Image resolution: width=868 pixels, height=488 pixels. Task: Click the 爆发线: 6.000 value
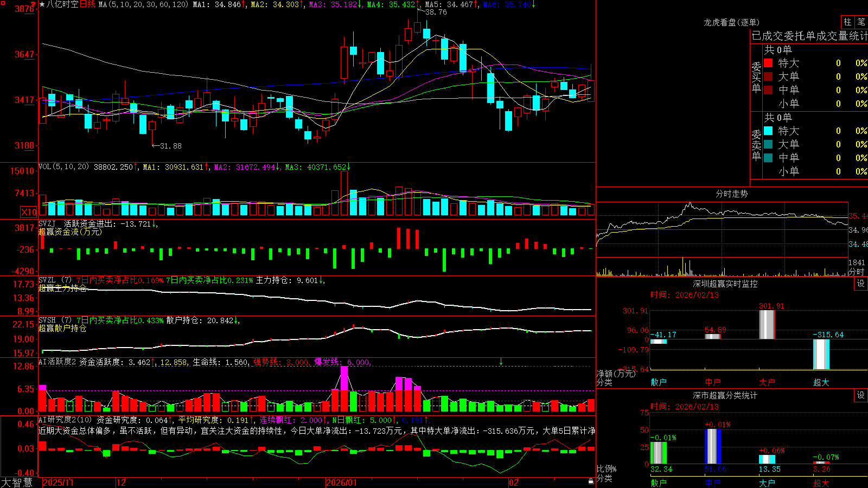point(342,362)
